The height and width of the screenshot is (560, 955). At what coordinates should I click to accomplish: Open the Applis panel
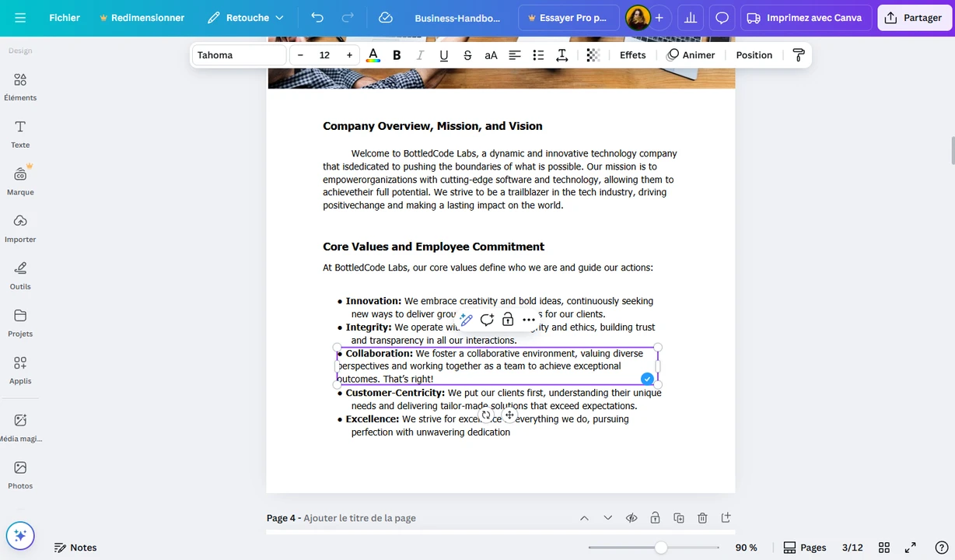(x=20, y=371)
